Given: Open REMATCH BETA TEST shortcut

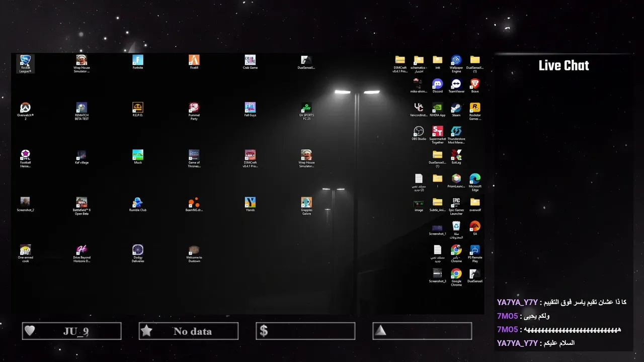Looking at the screenshot, I should point(82,112).
